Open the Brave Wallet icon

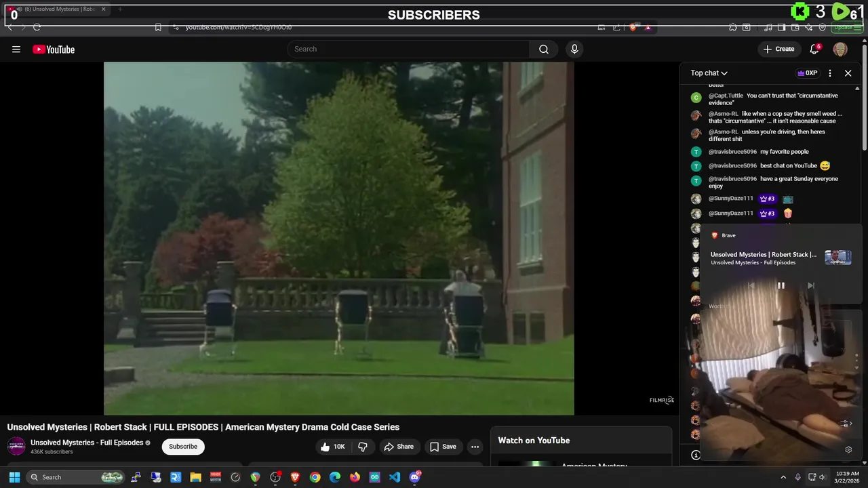pyautogui.click(x=795, y=27)
